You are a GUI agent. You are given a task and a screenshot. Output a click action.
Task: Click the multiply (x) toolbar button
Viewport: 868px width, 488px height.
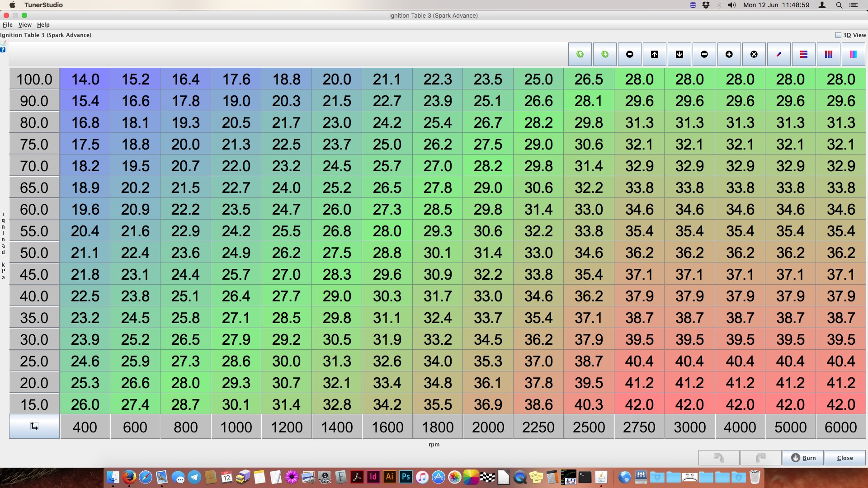click(754, 54)
